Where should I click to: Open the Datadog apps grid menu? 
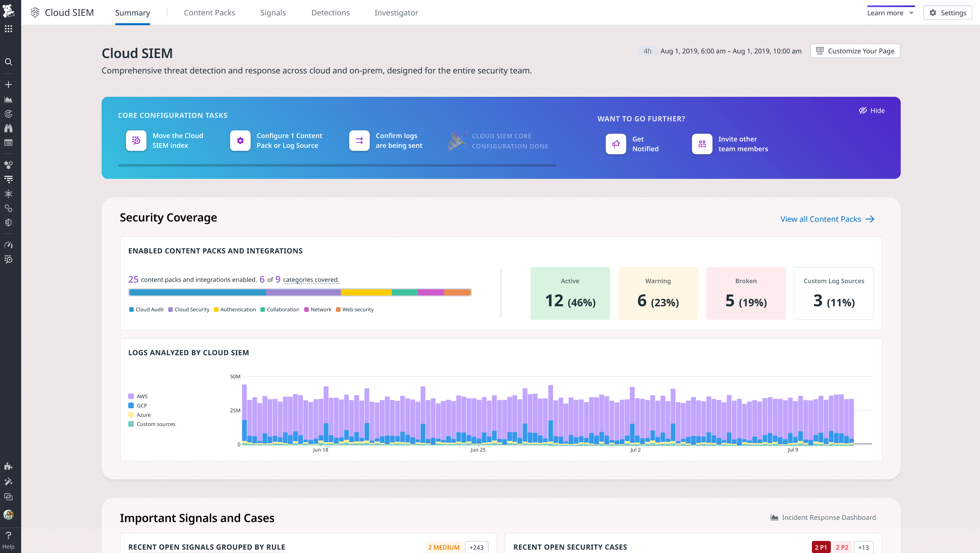tap(8, 28)
